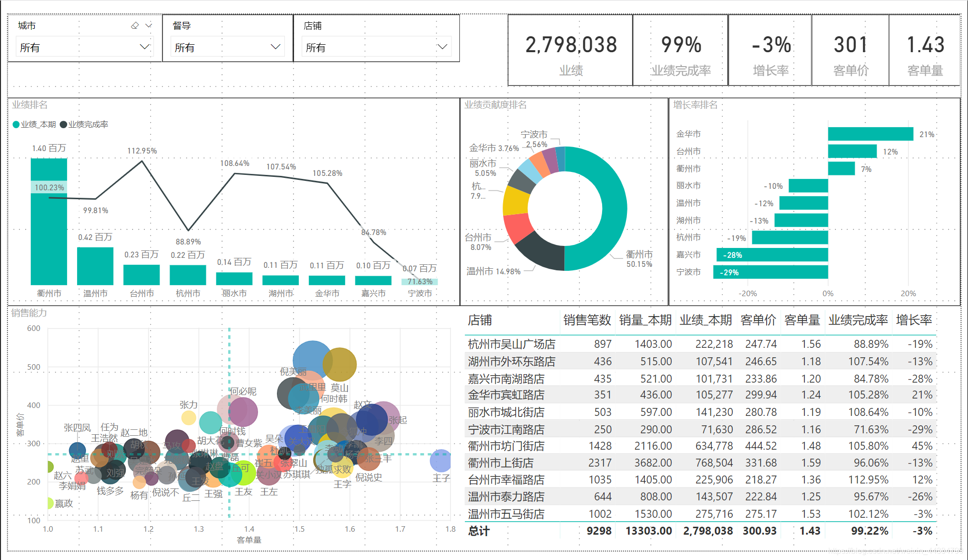The height and width of the screenshot is (560, 968).
Task: Click the small chevron beside the eraser icon
Action: pos(148,25)
